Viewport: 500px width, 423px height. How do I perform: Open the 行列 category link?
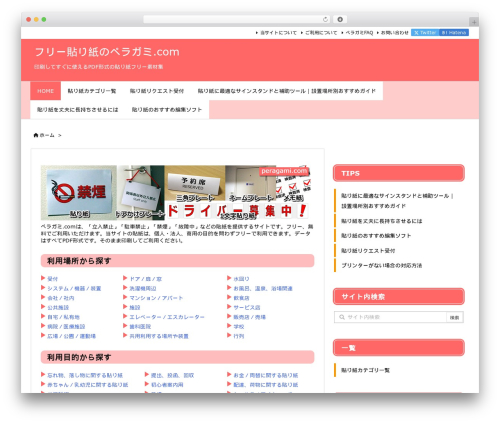click(239, 336)
